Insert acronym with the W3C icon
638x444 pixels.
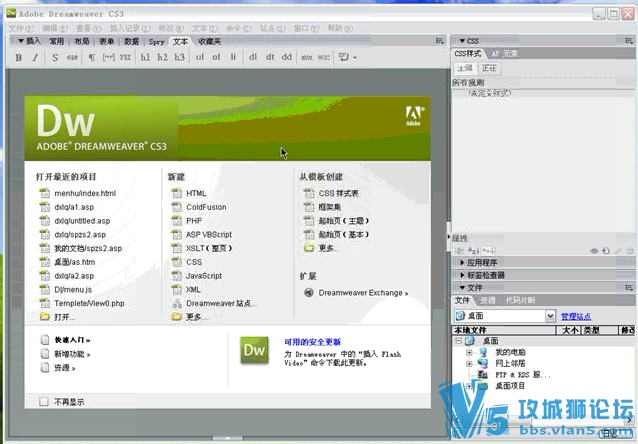tap(323, 57)
